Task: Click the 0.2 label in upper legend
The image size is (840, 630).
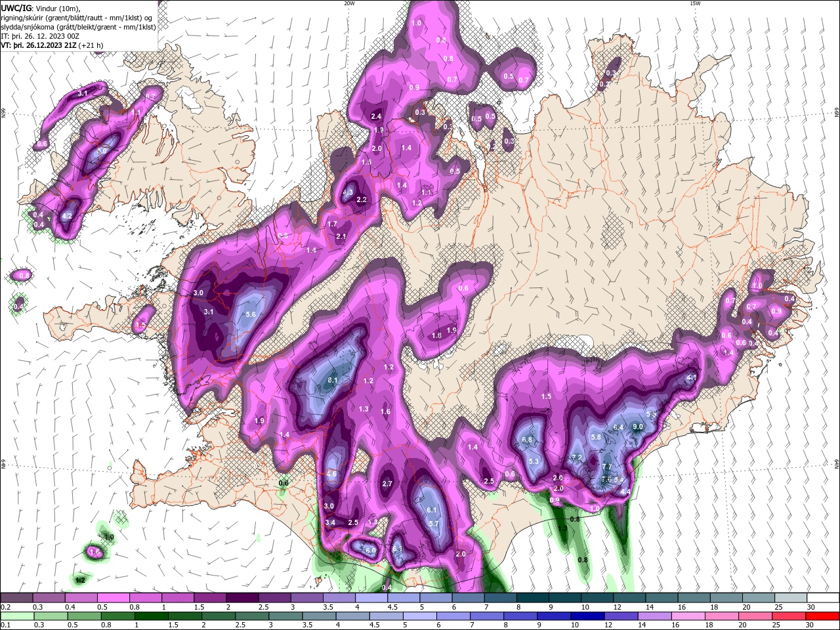Action: click(5, 607)
